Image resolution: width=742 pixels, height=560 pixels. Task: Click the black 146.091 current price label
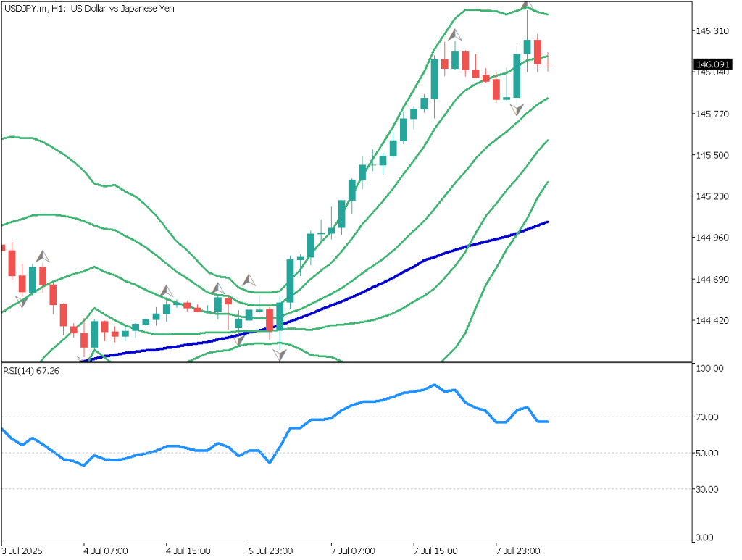pos(711,64)
